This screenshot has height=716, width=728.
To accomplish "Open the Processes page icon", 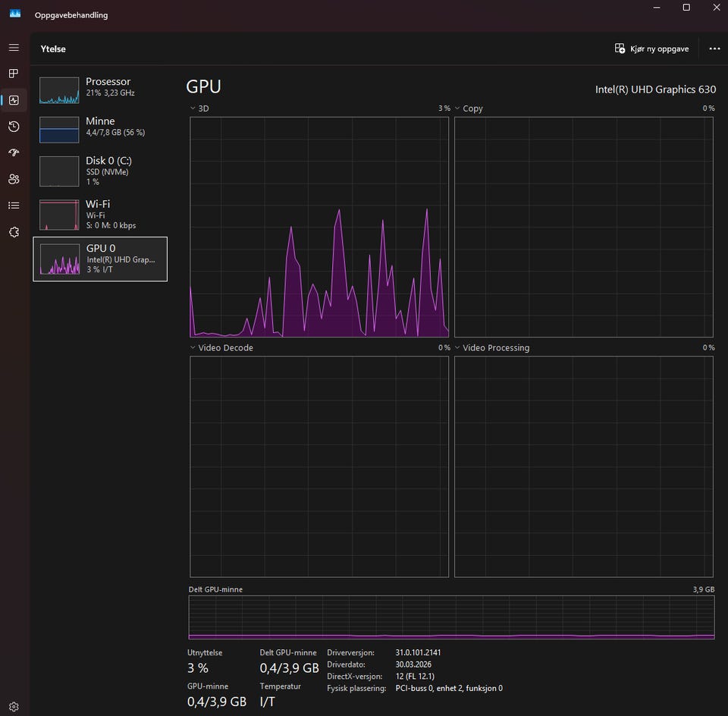I will (14, 74).
